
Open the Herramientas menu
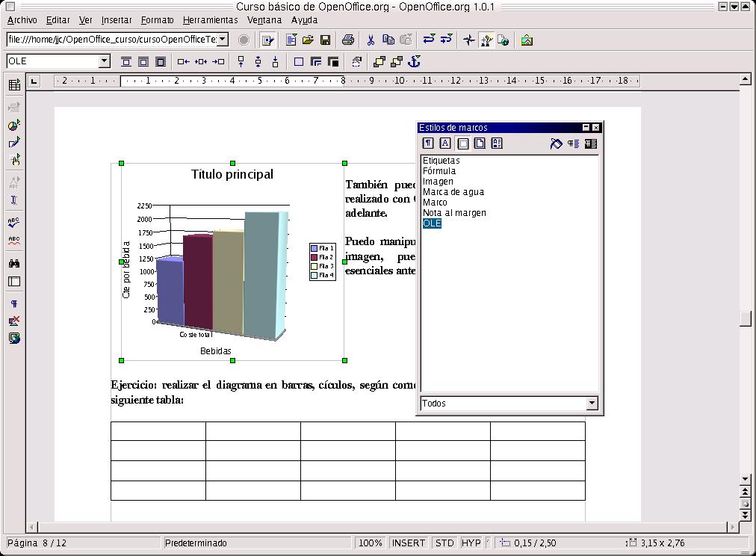[210, 20]
